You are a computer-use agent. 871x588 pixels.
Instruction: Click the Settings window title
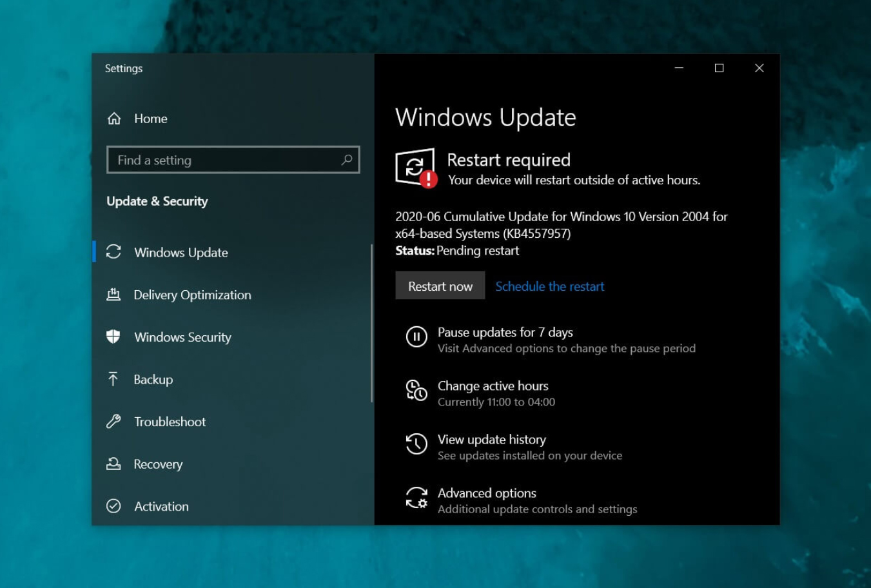[124, 68]
